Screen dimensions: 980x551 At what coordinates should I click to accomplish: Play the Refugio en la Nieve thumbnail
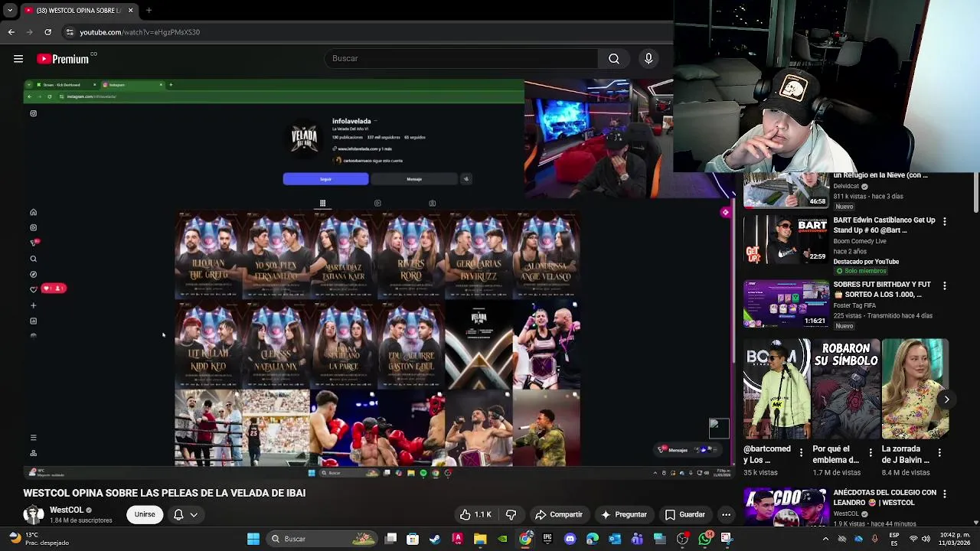tap(786, 189)
